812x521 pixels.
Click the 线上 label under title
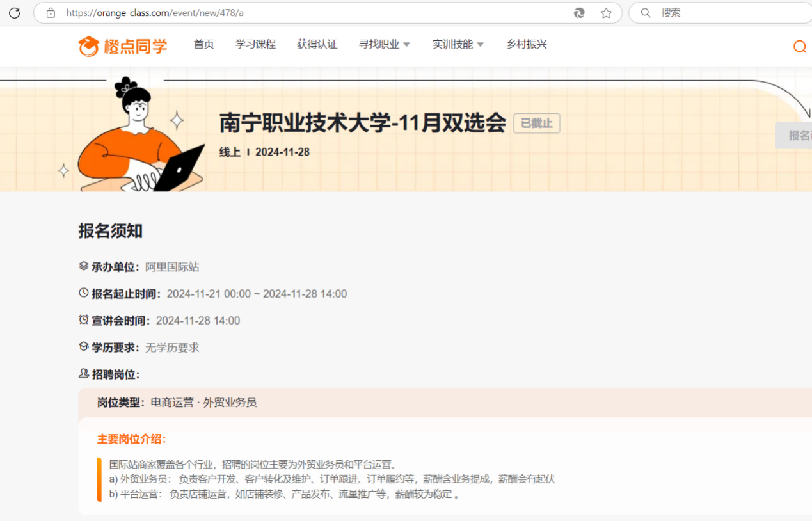tap(230, 152)
